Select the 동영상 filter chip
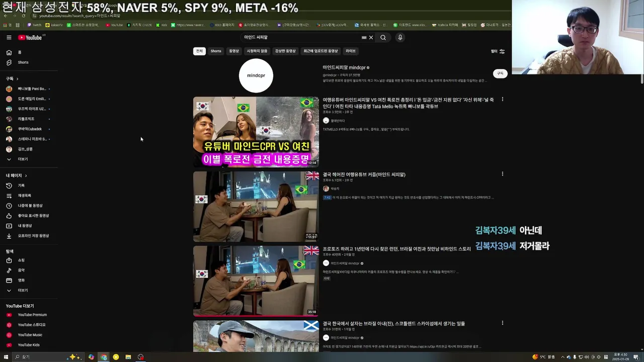This screenshot has height=362, width=644. (x=234, y=51)
